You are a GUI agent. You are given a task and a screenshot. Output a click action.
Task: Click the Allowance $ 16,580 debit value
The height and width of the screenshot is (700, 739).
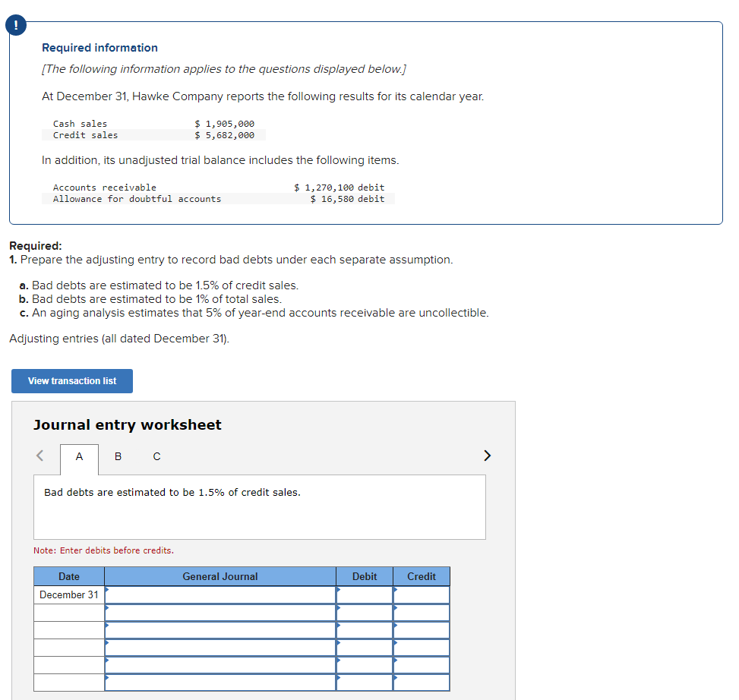coord(347,199)
